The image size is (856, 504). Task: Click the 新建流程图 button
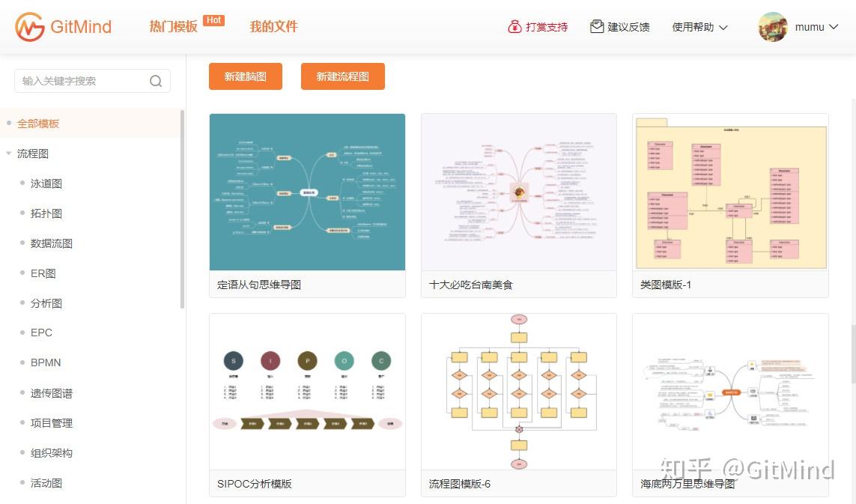coord(342,76)
